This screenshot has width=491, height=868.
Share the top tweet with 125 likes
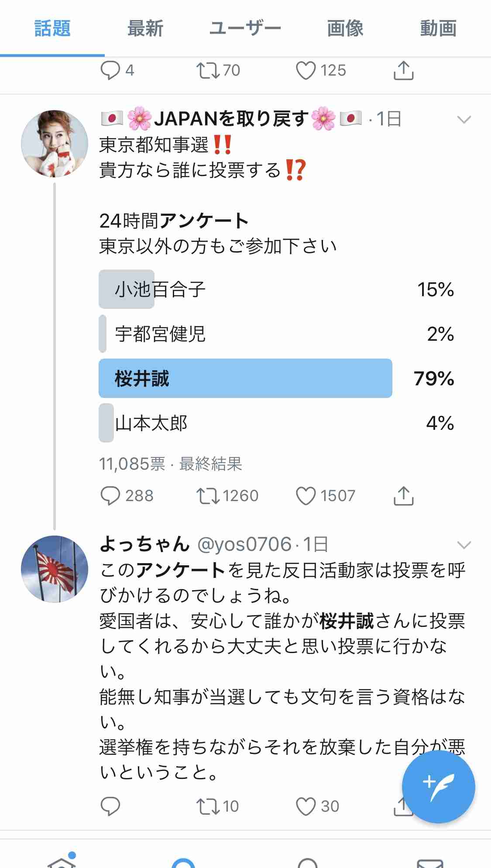[x=403, y=70]
